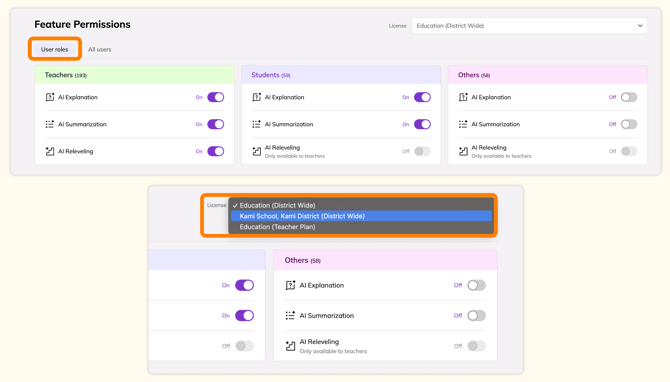Click Students AI Releveling toggle in top panel
Image resolution: width=670 pixels, height=382 pixels.
(x=422, y=151)
